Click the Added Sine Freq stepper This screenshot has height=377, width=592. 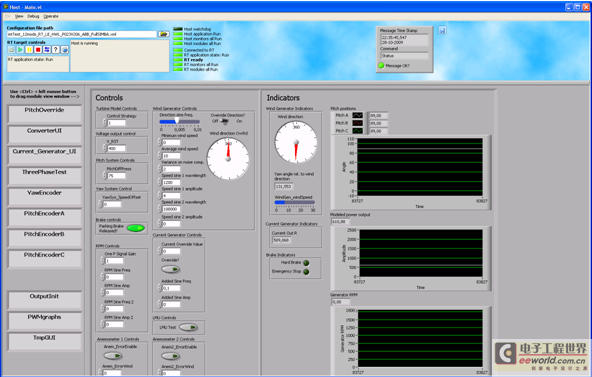(159, 288)
